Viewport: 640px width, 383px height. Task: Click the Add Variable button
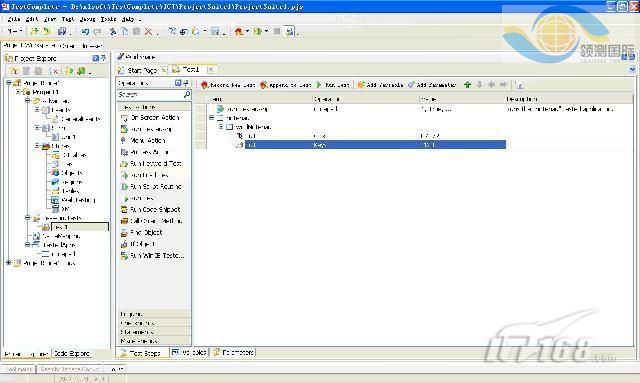point(380,85)
